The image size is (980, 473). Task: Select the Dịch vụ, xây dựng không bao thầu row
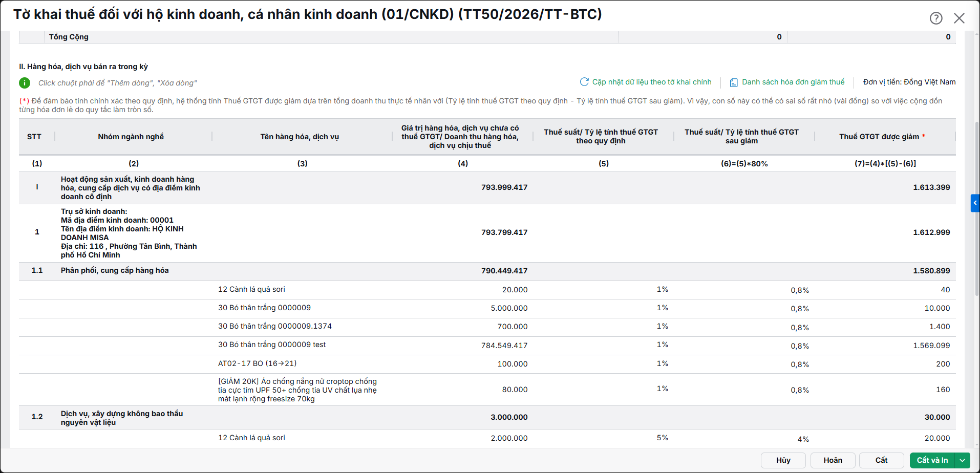(x=487, y=418)
